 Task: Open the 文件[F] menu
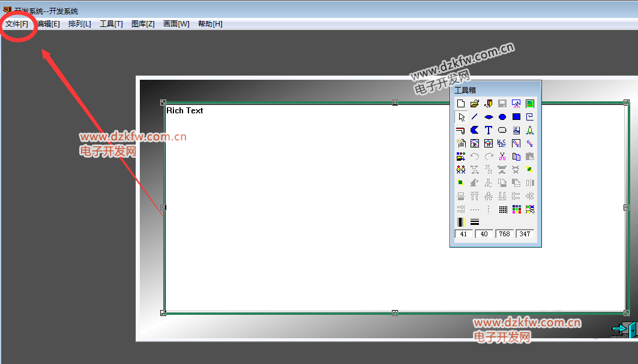[x=17, y=24]
